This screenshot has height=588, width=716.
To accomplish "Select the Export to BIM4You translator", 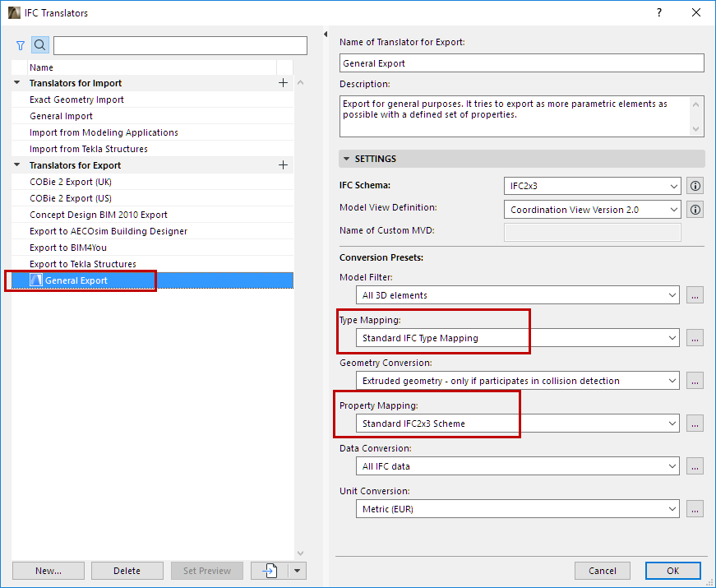I will [x=68, y=248].
